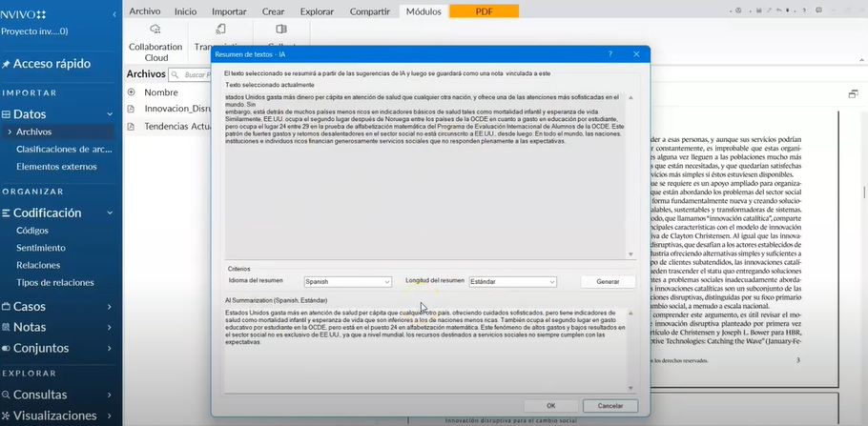Click the pin icon beside Acceso rápido
This screenshot has height=426, width=868.
(6, 64)
